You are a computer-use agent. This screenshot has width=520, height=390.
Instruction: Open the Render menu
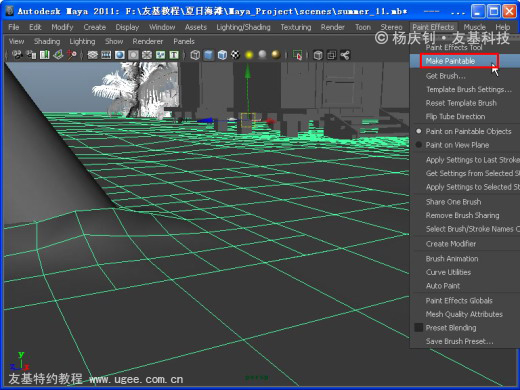pos(333,27)
